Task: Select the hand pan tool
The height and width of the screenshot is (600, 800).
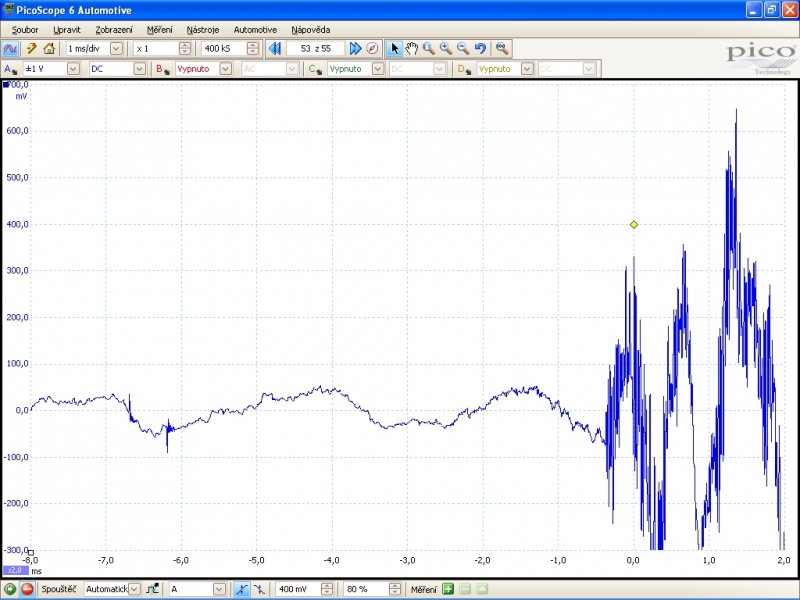Action: click(411, 48)
